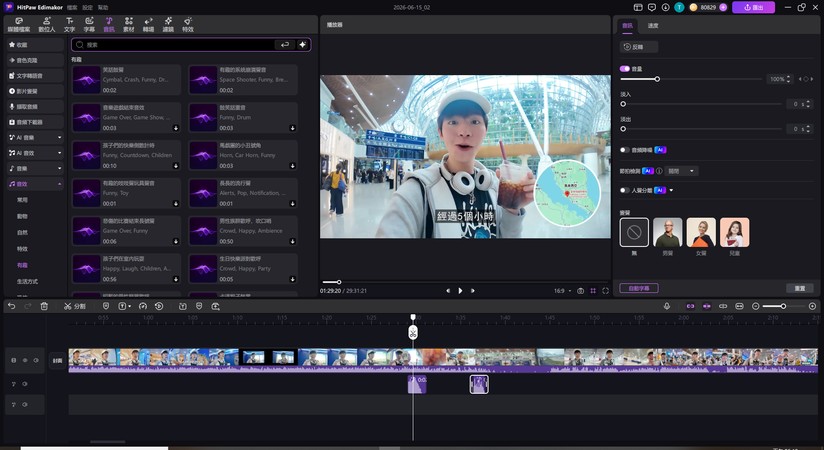Choose the child voice changer avatar
Screen dimensions: 824x450
click(x=735, y=232)
